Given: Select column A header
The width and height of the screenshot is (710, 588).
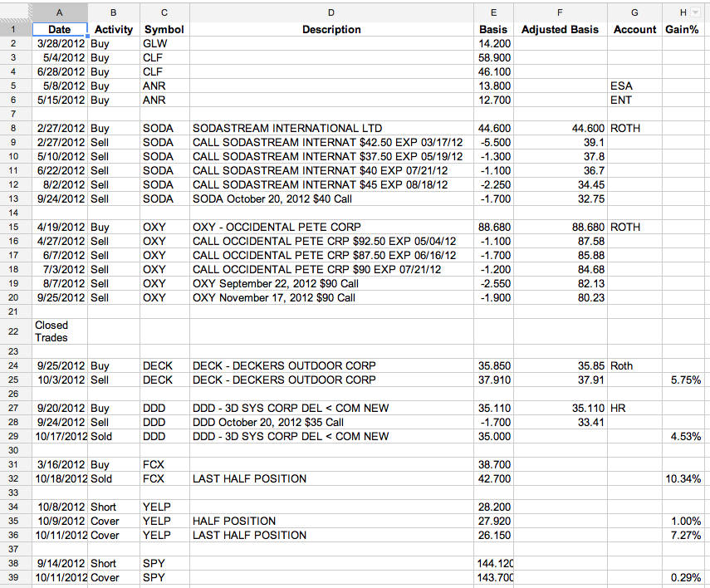Looking at the screenshot, I should [x=59, y=12].
